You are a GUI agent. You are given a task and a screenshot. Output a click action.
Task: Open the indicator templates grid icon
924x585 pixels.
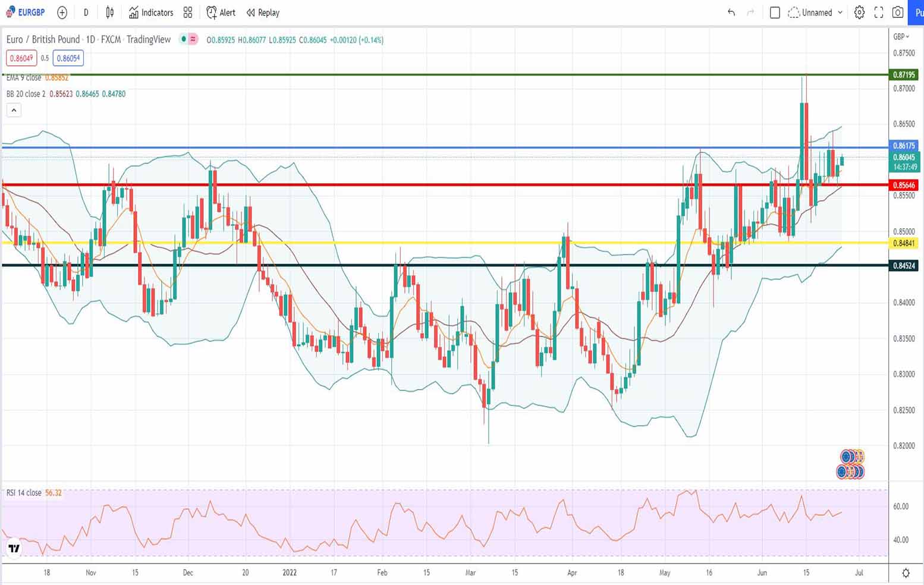188,12
